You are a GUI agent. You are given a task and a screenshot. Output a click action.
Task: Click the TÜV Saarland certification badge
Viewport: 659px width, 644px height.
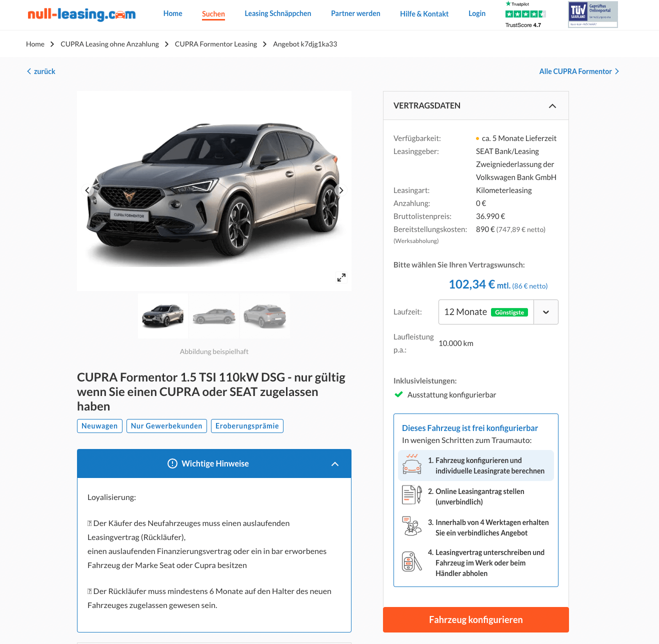tap(593, 14)
